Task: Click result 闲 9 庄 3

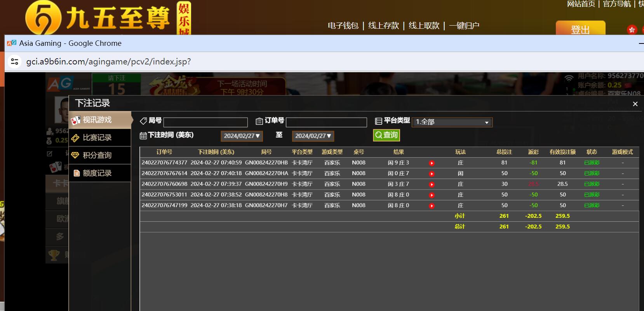Action: click(399, 163)
